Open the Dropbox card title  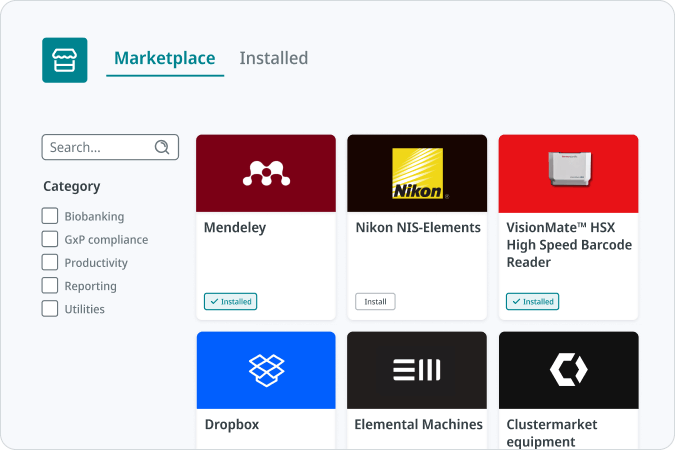tap(232, 425)
